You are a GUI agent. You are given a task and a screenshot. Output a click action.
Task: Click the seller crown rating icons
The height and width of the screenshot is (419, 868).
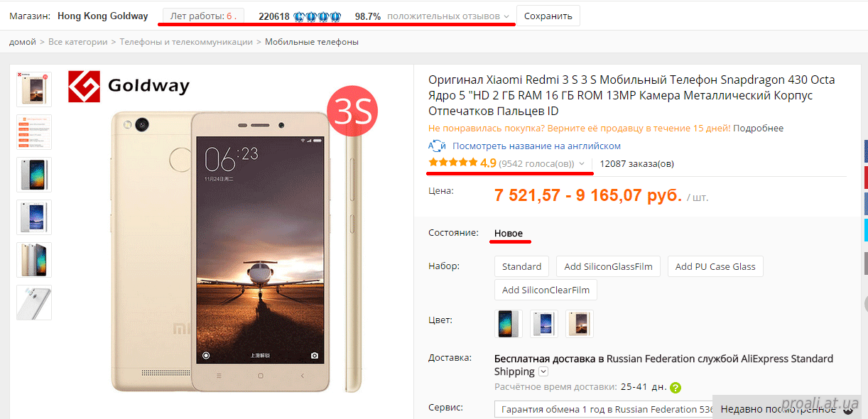click(x=318, y=16)
